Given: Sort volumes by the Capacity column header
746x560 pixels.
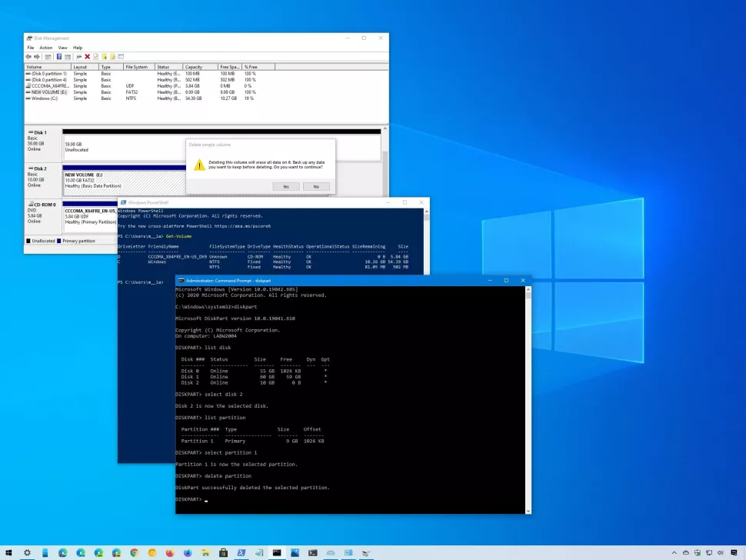Looking at the screenshot, I should tap(194, 67).
